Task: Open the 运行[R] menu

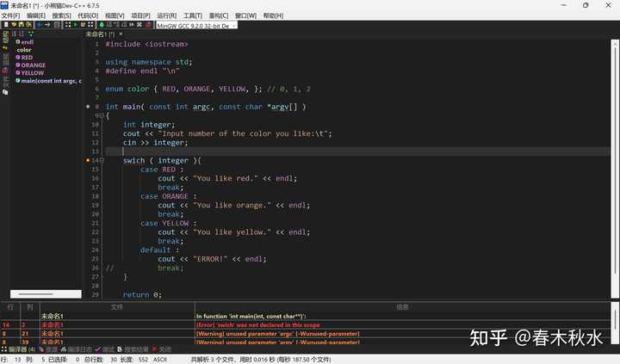Action: (x=167, y=15)
